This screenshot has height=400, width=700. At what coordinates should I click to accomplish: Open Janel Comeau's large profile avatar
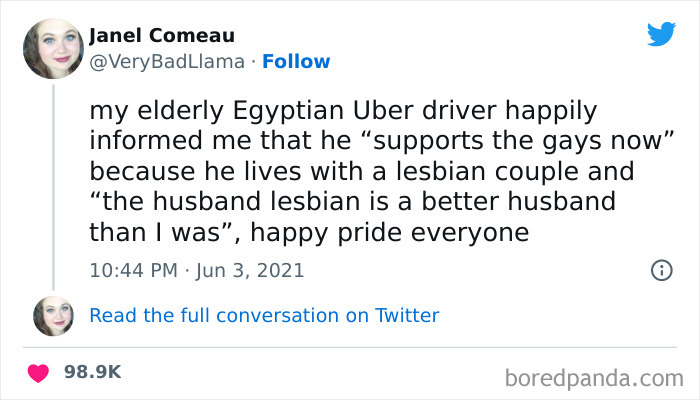(53, 48)
